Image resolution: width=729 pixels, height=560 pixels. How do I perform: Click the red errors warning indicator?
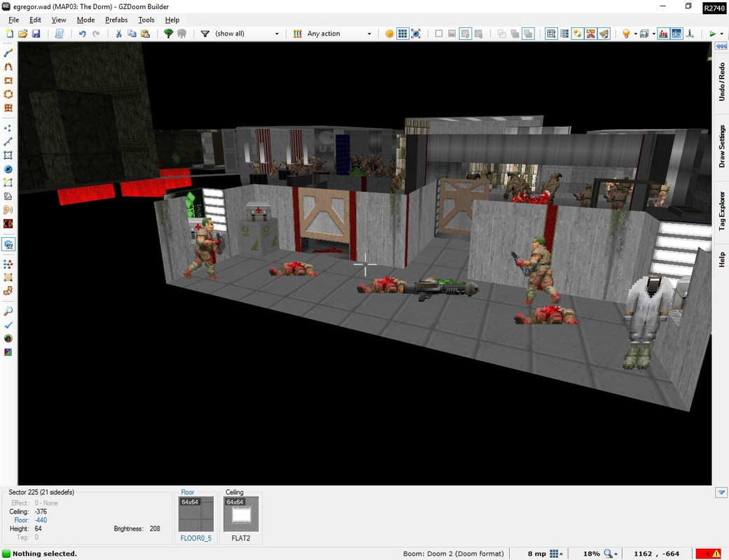(708, 554)
